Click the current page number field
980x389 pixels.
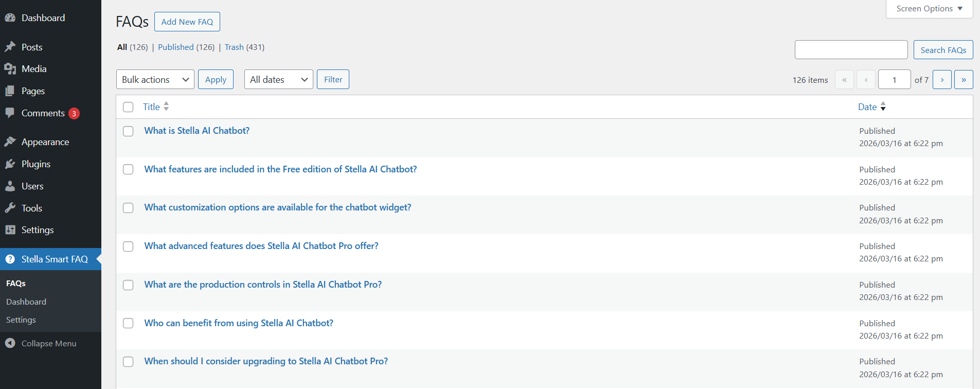tap(894, 80)
